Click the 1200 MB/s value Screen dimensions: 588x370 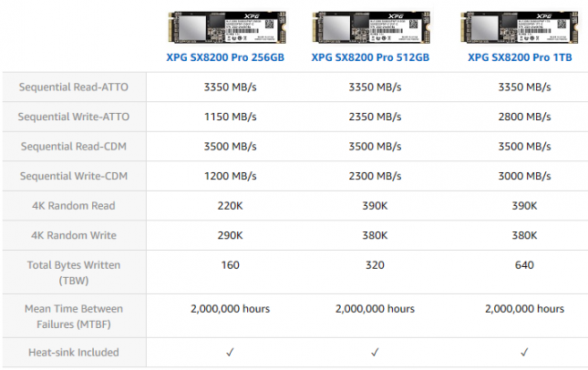click(231, 176)
